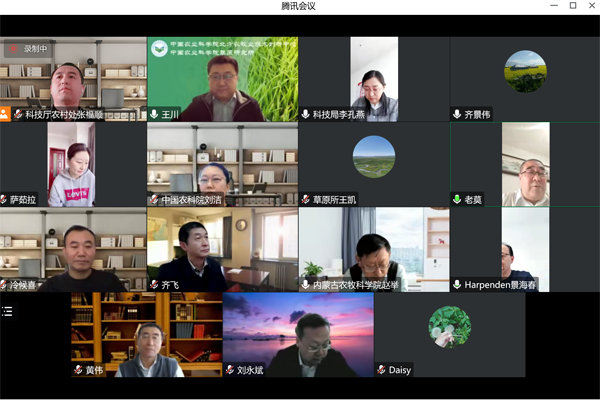Click Daisy's round avatar picture
This screenshot has height=400, width=600.
[450, 327]
